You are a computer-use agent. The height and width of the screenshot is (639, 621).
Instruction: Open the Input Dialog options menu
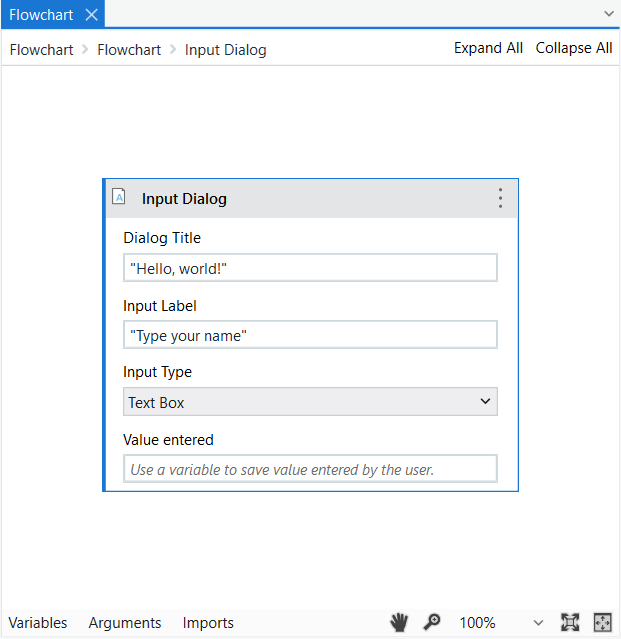(x=501, y=198)
